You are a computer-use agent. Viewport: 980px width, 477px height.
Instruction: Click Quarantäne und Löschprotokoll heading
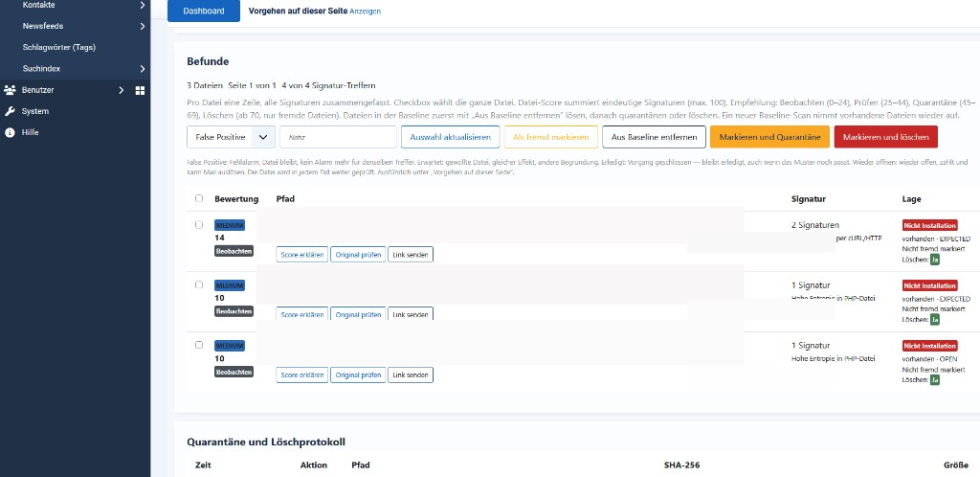tap(266, 442)
